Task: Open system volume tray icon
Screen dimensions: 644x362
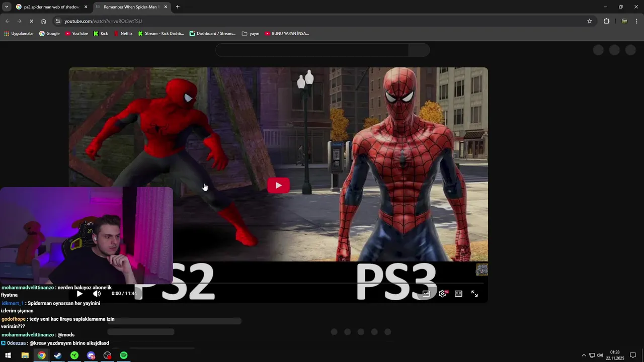Action: [x=600, y=355]
